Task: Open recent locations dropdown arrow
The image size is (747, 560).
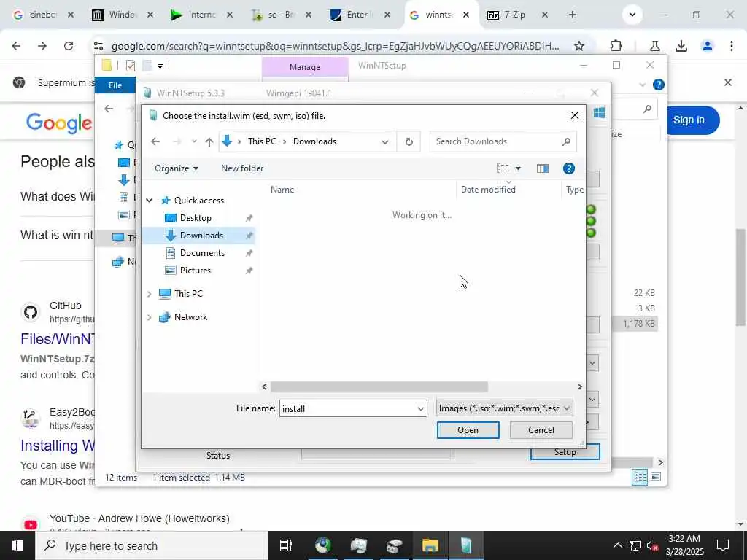Action: 194,141
